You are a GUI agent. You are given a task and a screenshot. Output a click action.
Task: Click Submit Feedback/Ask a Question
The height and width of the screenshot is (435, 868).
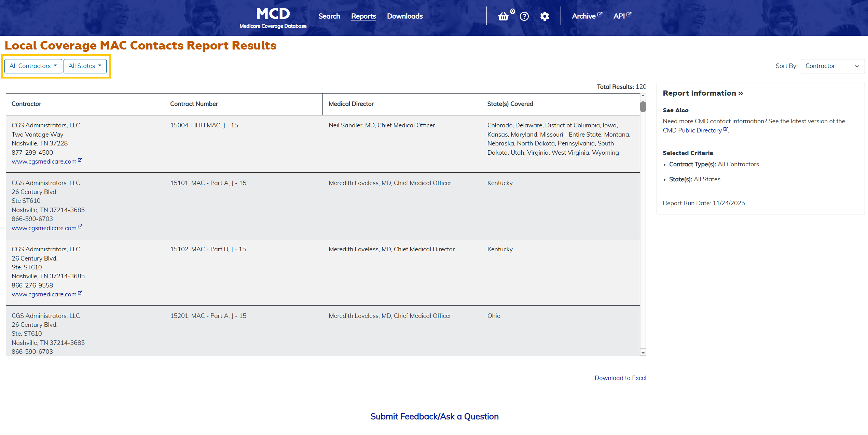[434, 417]
